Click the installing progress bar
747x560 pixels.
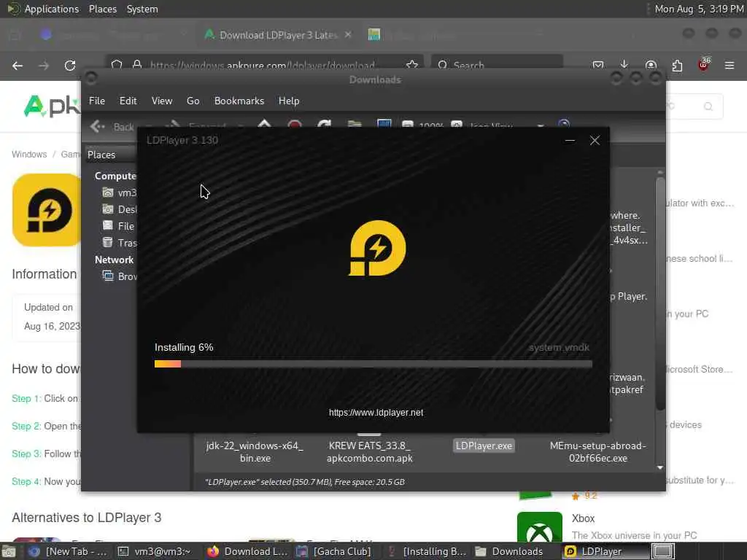click(373, 365)
